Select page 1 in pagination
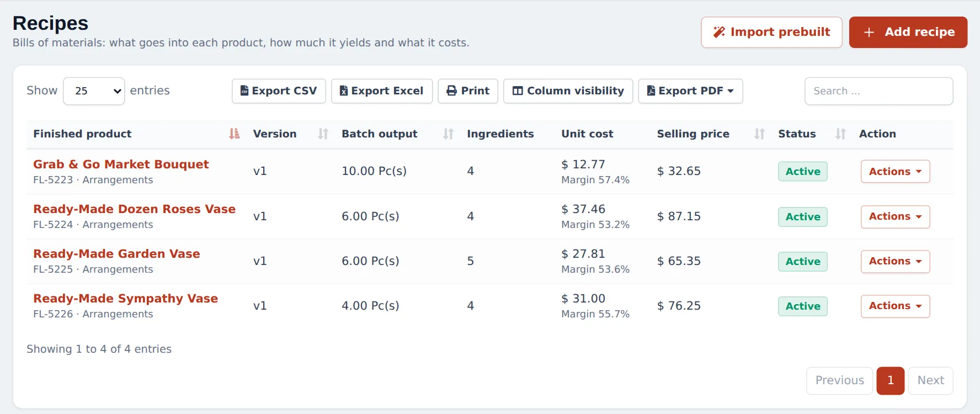This screenshot has height=414, width=980. pos(890,380)
